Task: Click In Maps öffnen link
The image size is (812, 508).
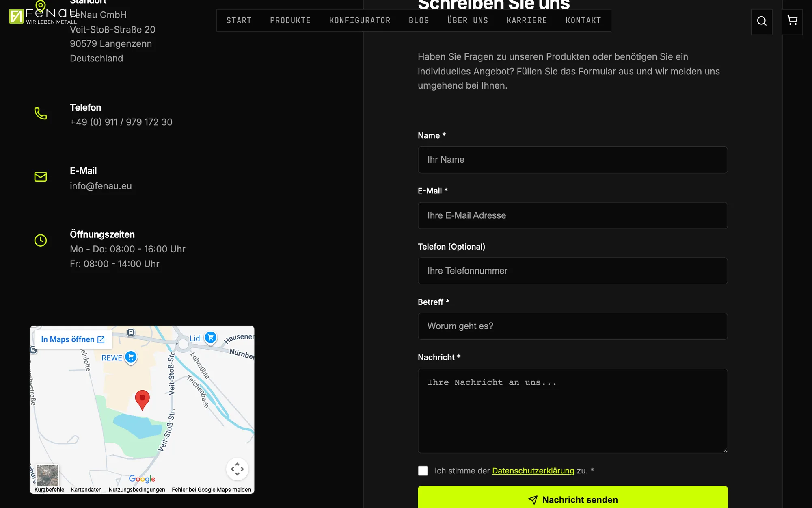Action: (73, 339)
